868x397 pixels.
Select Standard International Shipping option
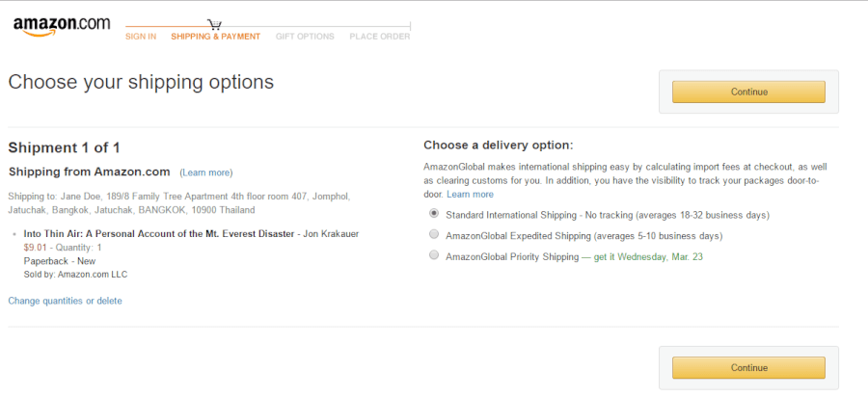pyautogui.click(x=434, y=214)
